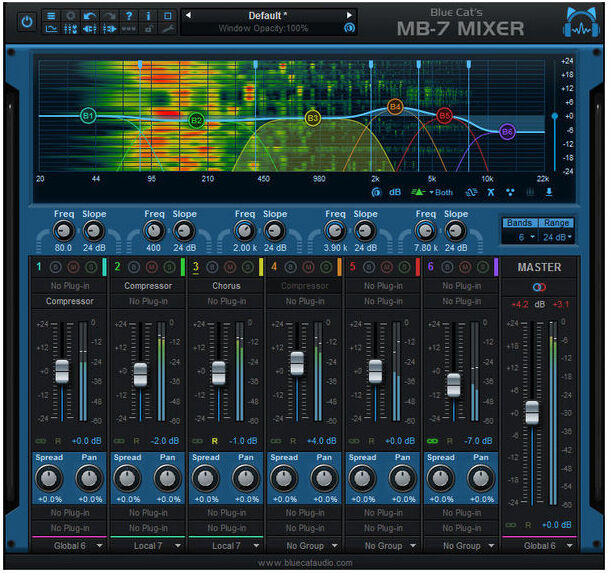The height and width of the screenshot is (573, 611).
Task: Click the B1 band node on the graph
Action: [x=88, y=116]
